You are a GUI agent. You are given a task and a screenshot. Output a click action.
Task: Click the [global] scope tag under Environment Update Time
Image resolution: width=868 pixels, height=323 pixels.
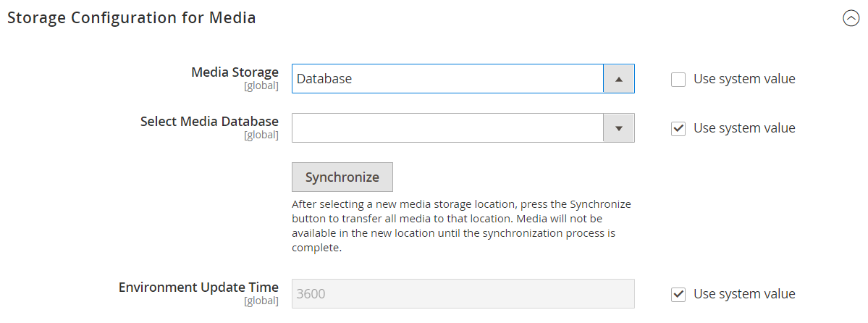click(261, 301)
